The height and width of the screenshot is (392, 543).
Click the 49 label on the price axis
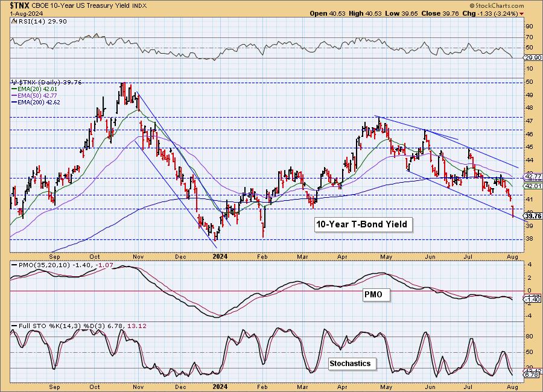point(530,95)
